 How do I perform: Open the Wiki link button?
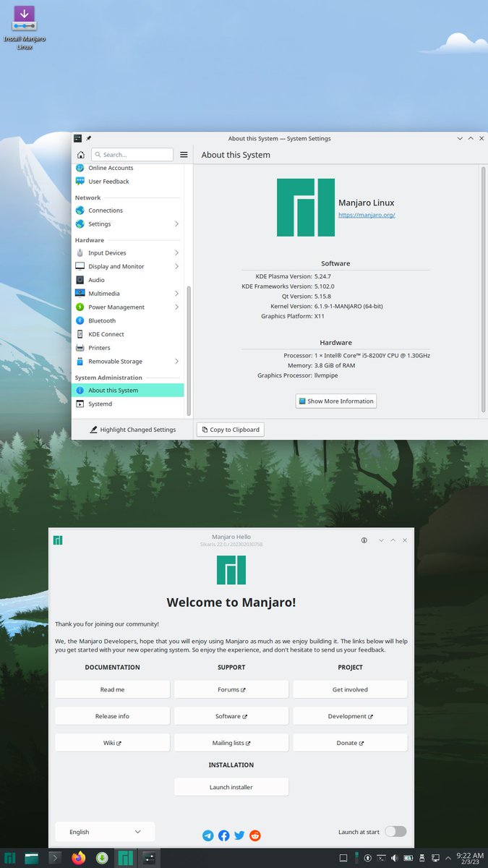click(112, 743)
